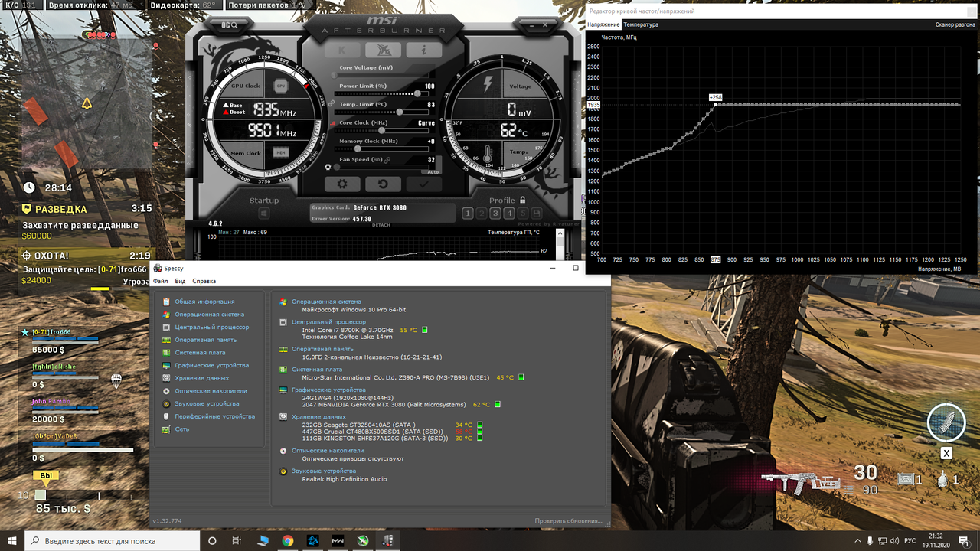
Task: Open the Windows Start menu
Action: click(x=12, y=540)
